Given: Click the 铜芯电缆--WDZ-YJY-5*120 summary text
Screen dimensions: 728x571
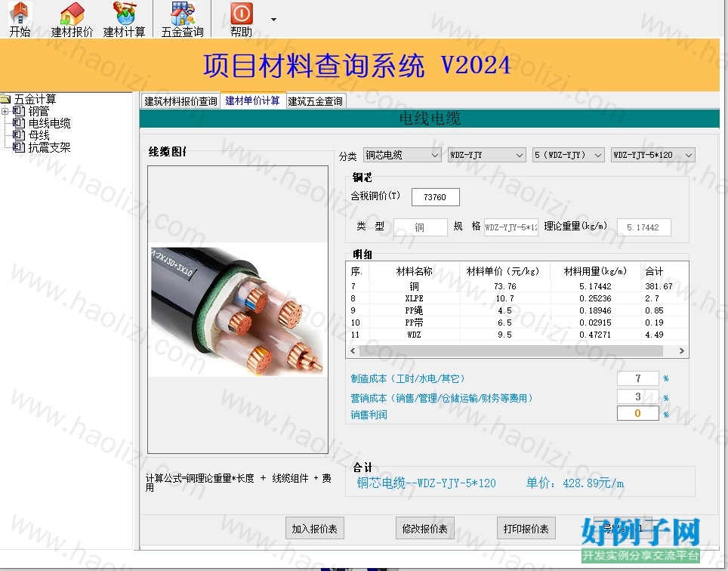Looking at the screenshot, I should click(x=426, y=483).
